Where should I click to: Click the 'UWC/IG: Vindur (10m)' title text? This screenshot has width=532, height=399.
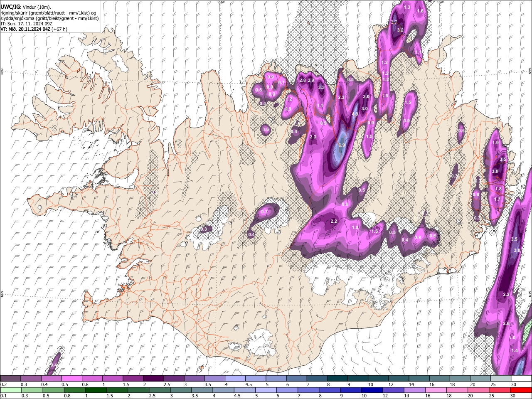pos(26,7)
